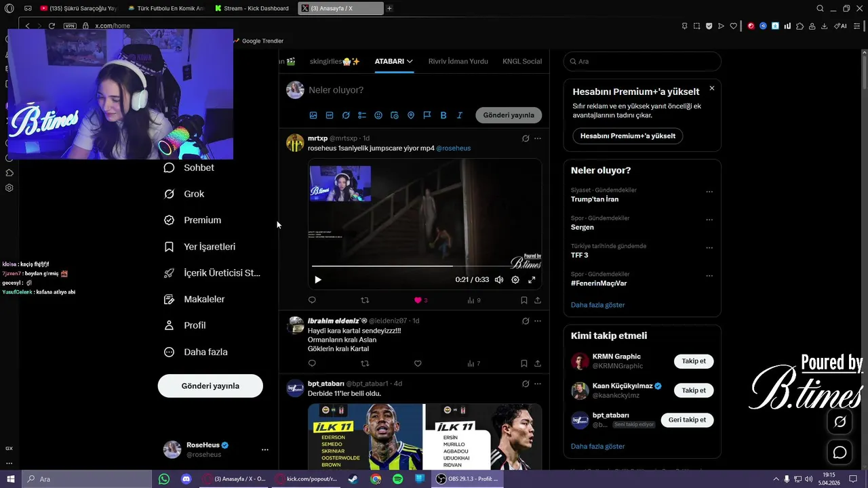Open more options on bpt_atabarı's post
This screenshot has height=488, width=868.
538,384
